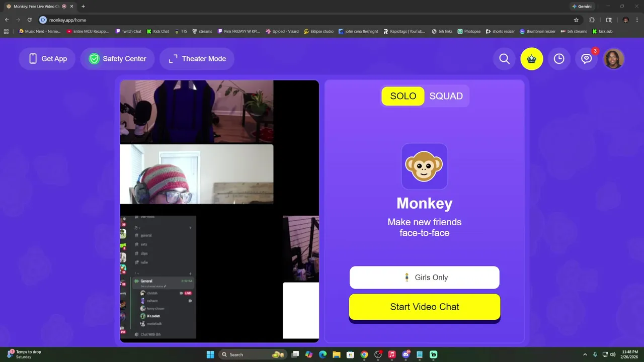Open the bih links bookmark
The image size is (644, 362).
[x=442, y=31]
